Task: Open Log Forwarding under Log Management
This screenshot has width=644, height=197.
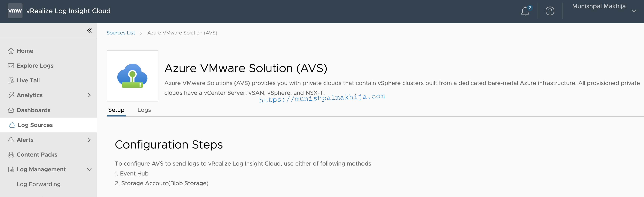Action: coord(38,184)
